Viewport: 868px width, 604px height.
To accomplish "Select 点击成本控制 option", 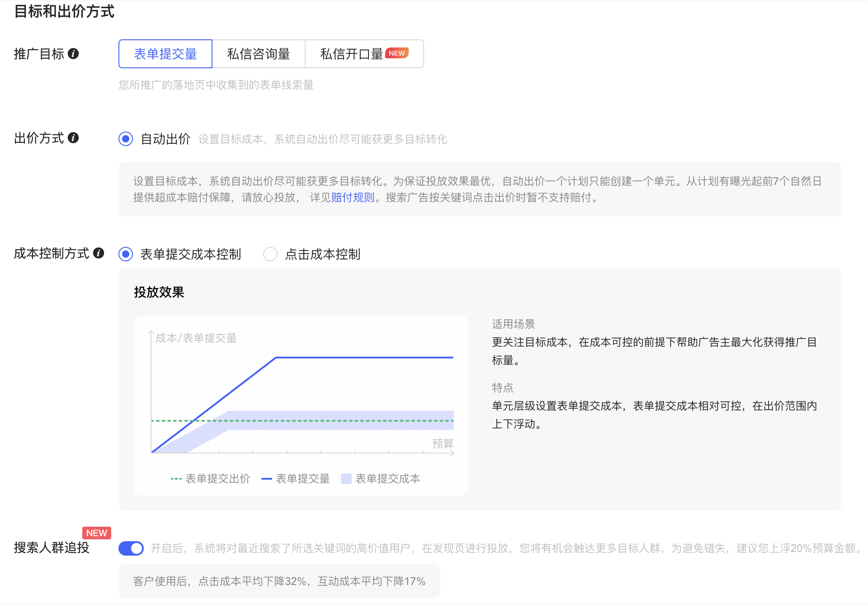I will [270, 254].
